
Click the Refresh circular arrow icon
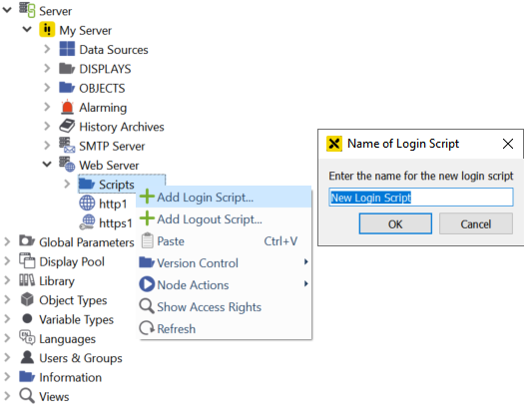147,328
